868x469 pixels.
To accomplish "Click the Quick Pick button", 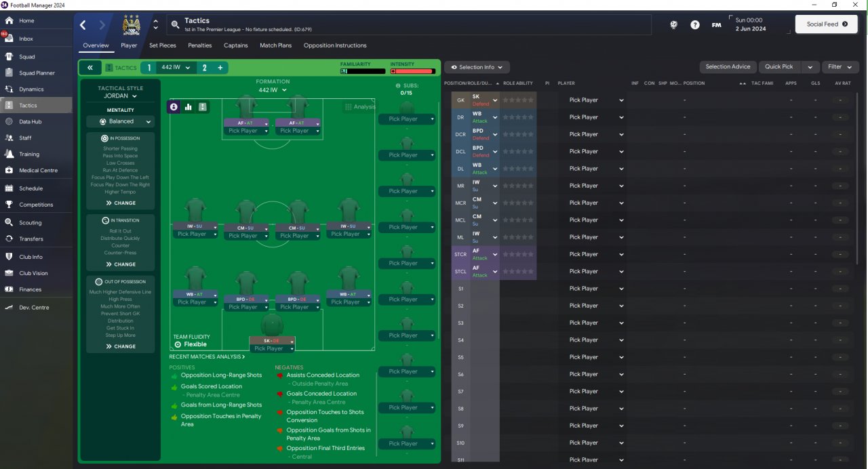I will coord(779,67).
